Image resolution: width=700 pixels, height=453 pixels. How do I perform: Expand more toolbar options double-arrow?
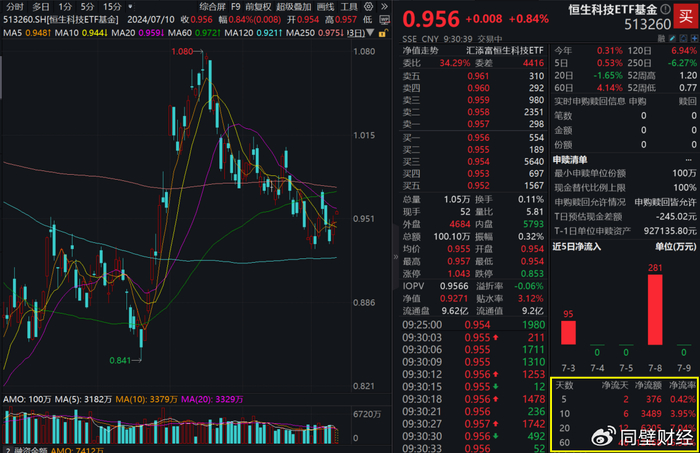384,7
